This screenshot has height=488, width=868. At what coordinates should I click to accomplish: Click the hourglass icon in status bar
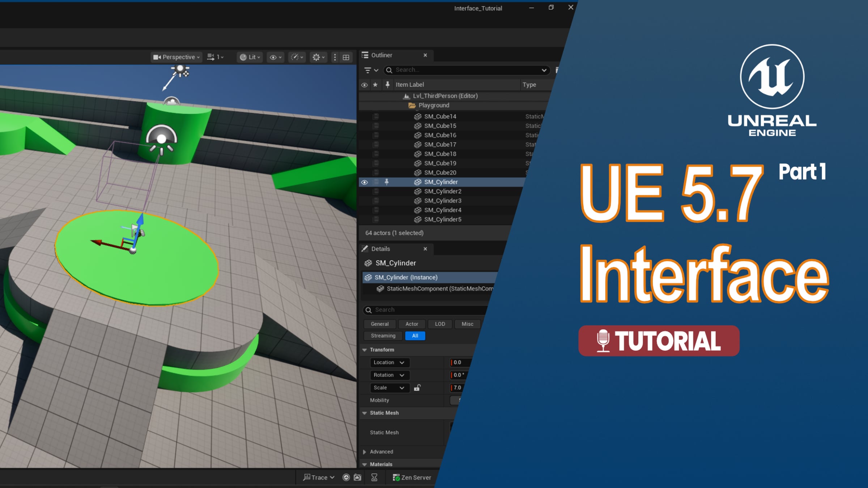(374, 478)
